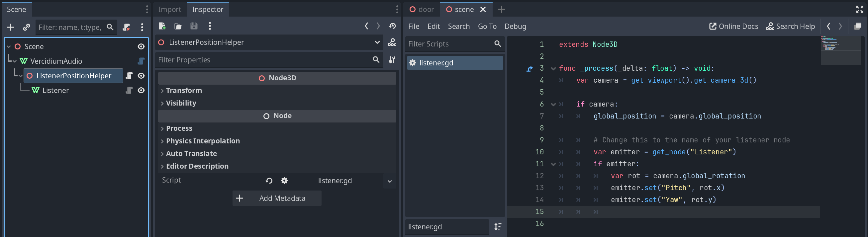Viewport: 868px width, 237px height.
Task: Collapse the ListenerPositionHelper node children
Action: pos(21,76)
